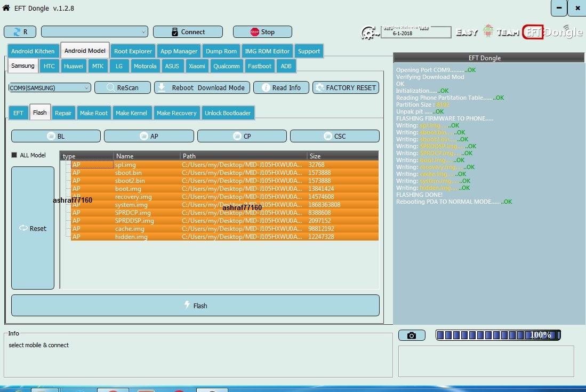Click Read Info button
Viewport: 586px width, 392px height.
click(x=281, y=87)
